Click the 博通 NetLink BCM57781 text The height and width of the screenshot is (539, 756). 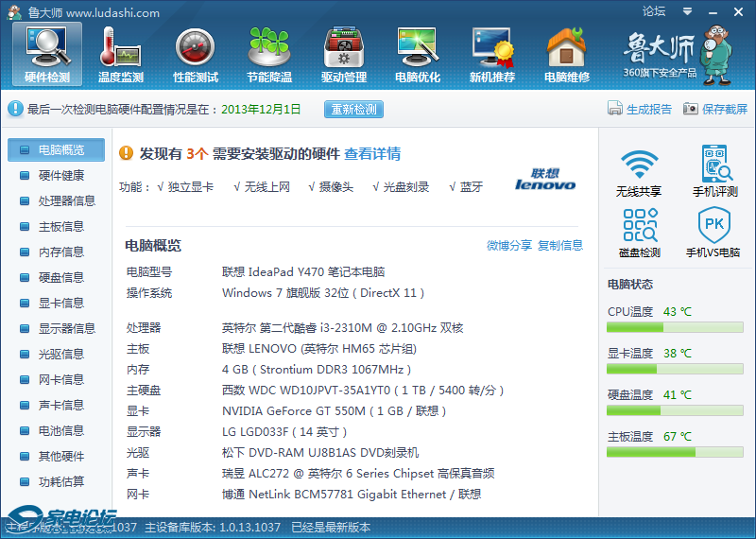(352, 495)
